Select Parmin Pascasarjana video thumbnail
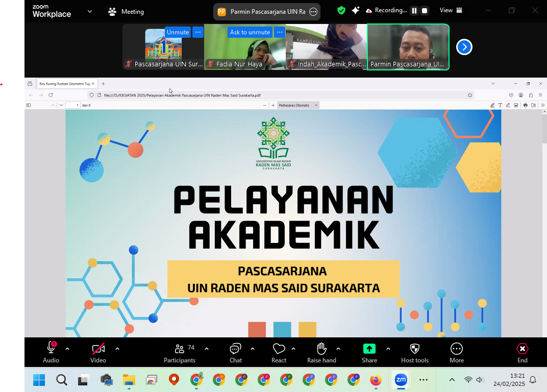Viewport: 547px width, 392px height. coord(408,47)
